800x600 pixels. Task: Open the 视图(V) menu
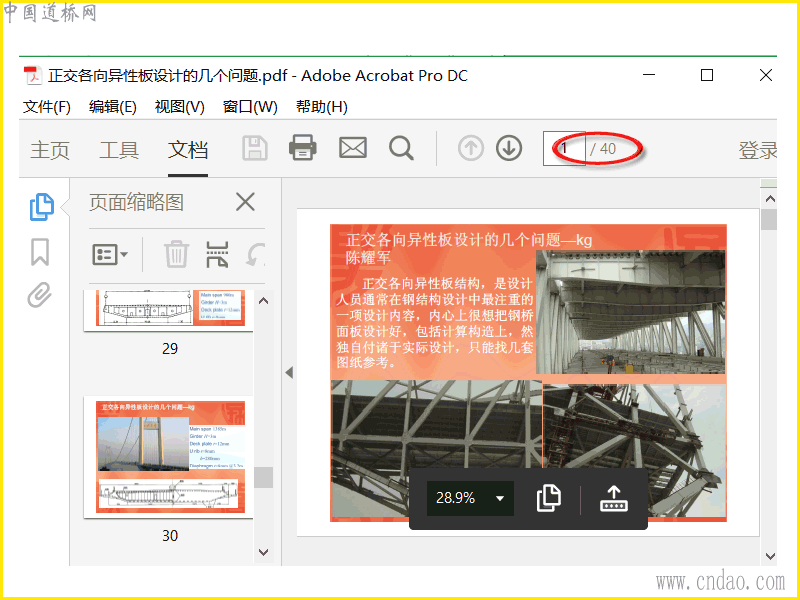click(180, 107)
